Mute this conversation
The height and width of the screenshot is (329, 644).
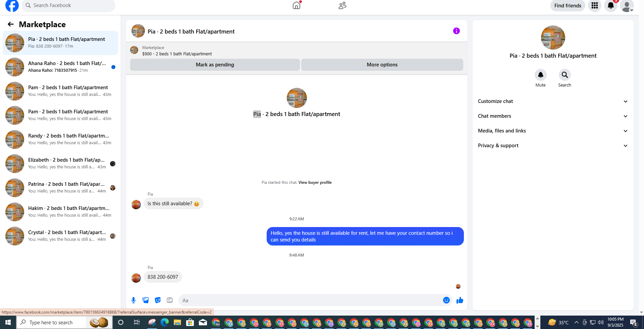(541, 75)
